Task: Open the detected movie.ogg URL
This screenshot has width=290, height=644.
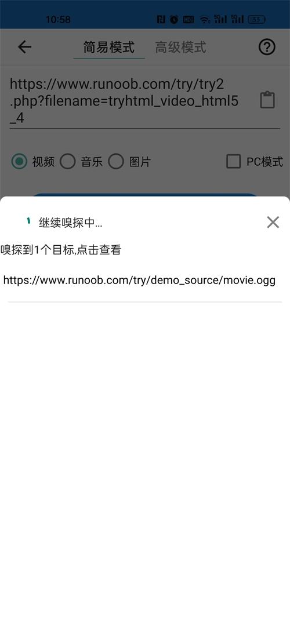Action: pyautogui.click(x=139, y=281)
